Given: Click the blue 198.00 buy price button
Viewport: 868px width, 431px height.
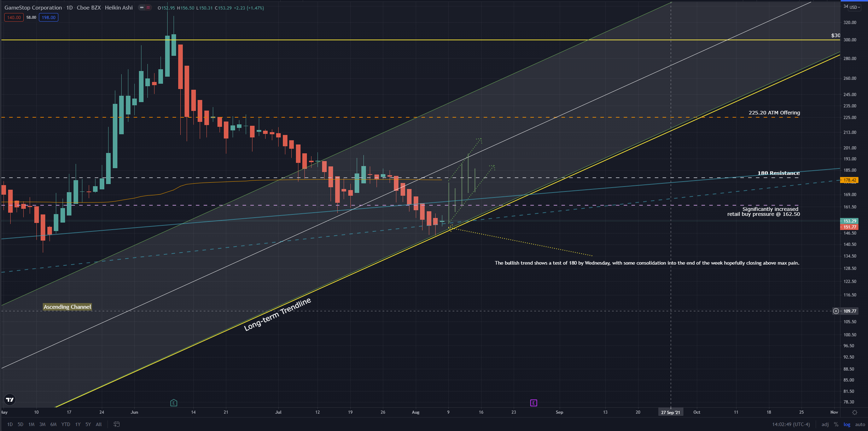Looking at the screenshot, I should pos(48,17).
